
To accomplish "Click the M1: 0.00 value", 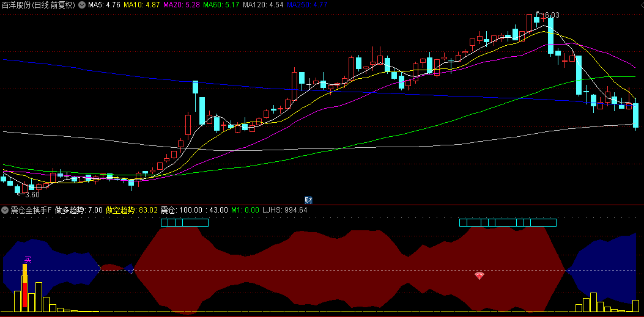I will (245, 210).
